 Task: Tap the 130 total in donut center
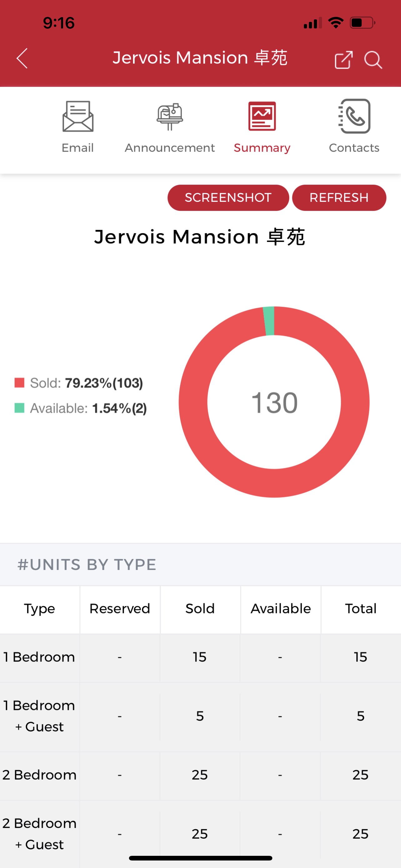[275, 402]
